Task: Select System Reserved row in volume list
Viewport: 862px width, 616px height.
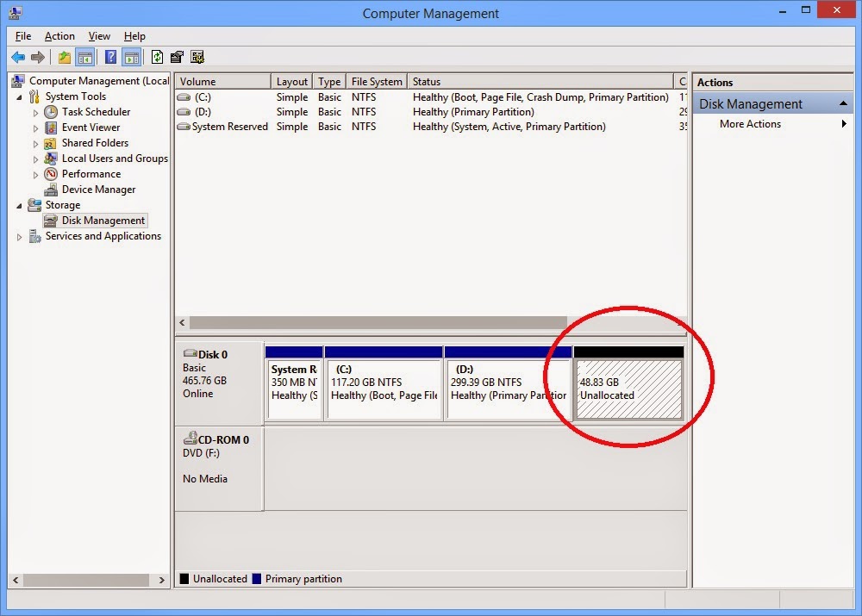Action: coord(431,127)
